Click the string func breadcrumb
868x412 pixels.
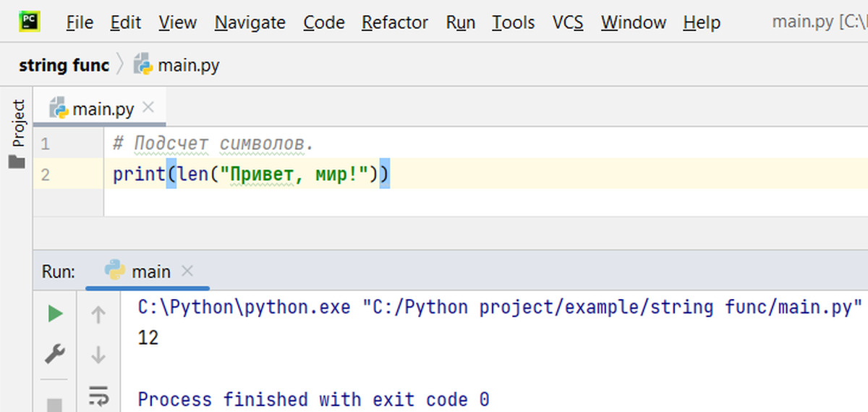coord(64,65)
